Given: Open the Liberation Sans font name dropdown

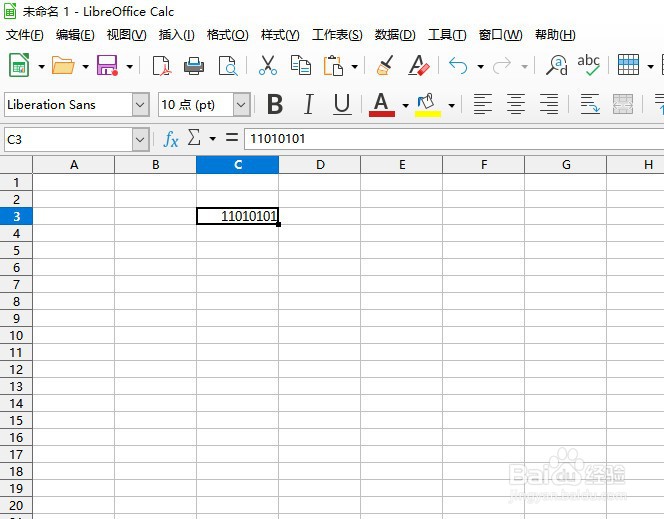Looking at the screenshot, I should 140,104.
